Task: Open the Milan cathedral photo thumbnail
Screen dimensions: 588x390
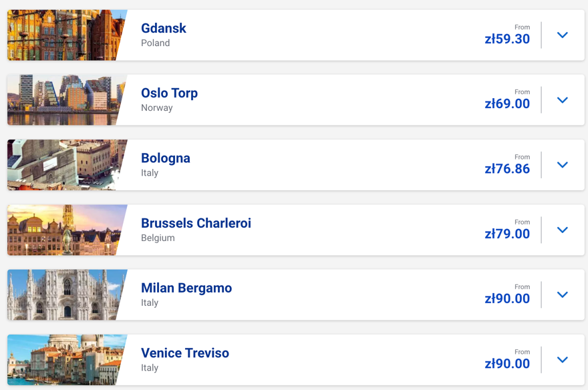Action: [x=65, y=295]
